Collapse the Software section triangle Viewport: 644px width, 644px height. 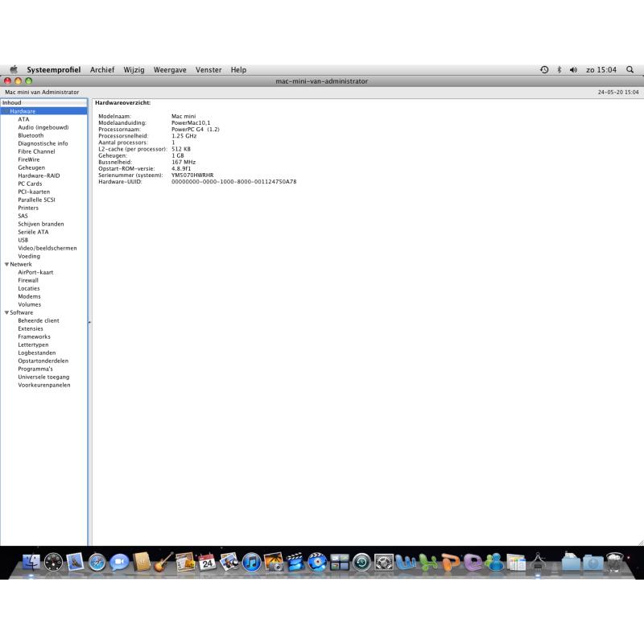click(x=6, y=312)
